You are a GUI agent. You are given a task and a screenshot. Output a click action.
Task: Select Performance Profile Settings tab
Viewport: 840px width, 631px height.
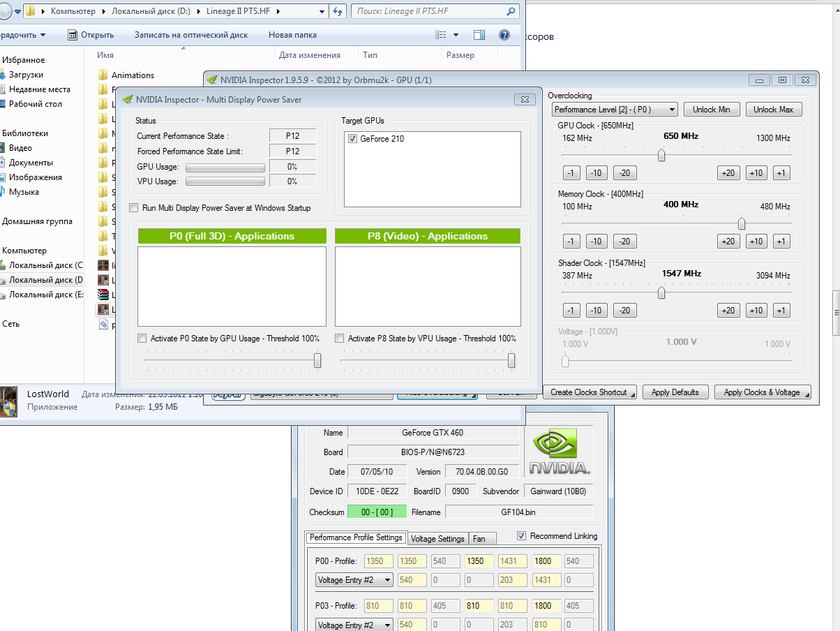point(356,537)
